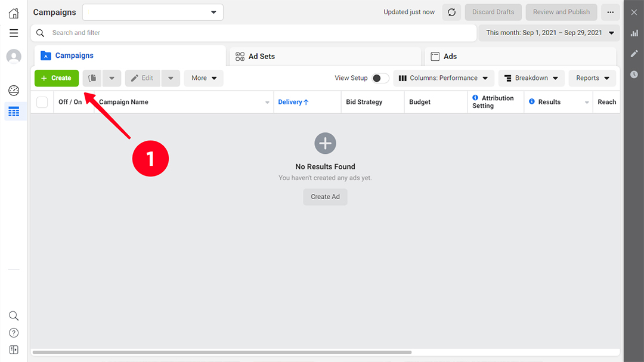Screen dimensions: 644x362
Task: Expand the duplicate options arrow
Action: 112,78
